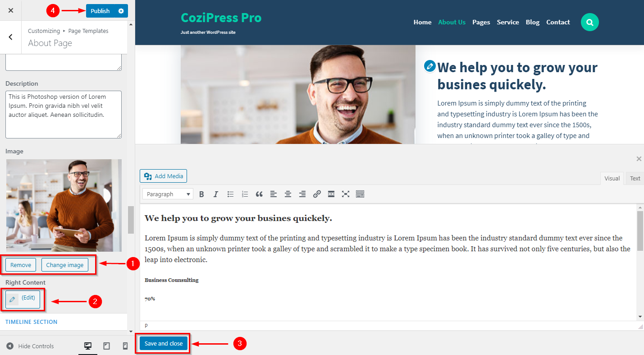This screenshot has width=644, height=355.
Task: Switch to mobile preview mode
Action: point(125,346)
